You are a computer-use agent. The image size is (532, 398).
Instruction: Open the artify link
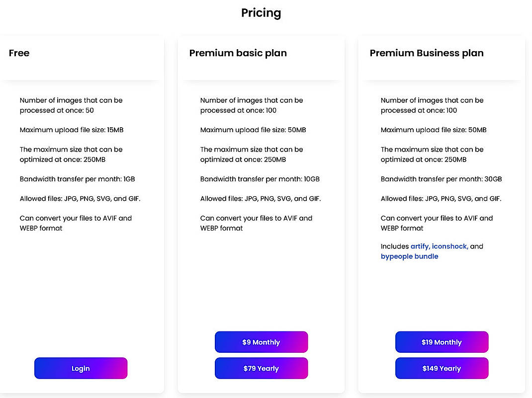click(x=421, y=246)
